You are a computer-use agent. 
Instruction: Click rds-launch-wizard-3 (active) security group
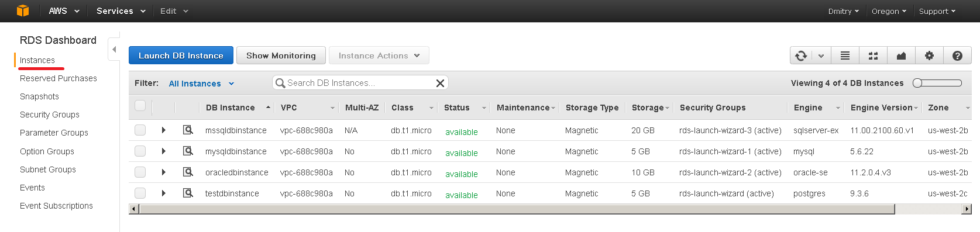coord(730,130)
